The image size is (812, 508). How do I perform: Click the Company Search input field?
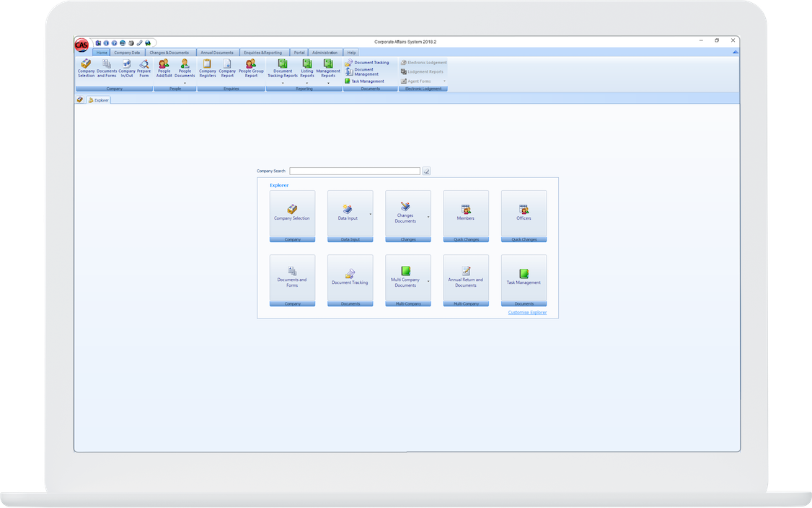pyautogui.click(x=354, y=171)
